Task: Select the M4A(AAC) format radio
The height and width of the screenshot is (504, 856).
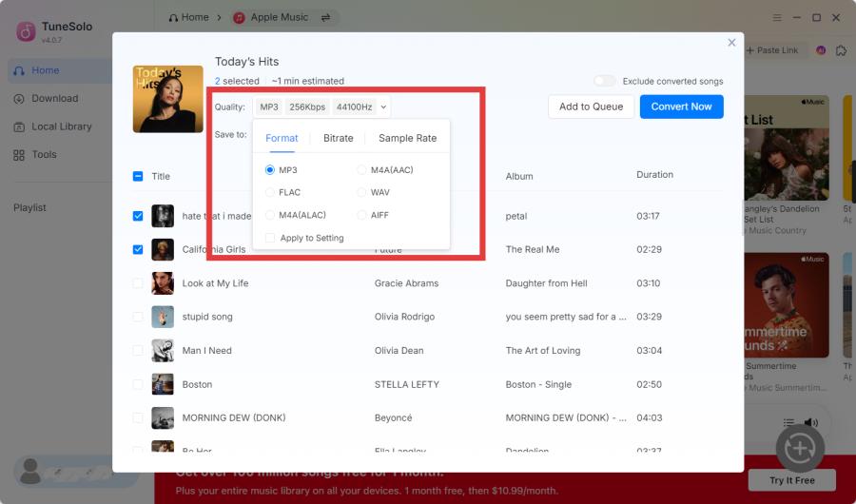Action: click(x=361, y=170)
